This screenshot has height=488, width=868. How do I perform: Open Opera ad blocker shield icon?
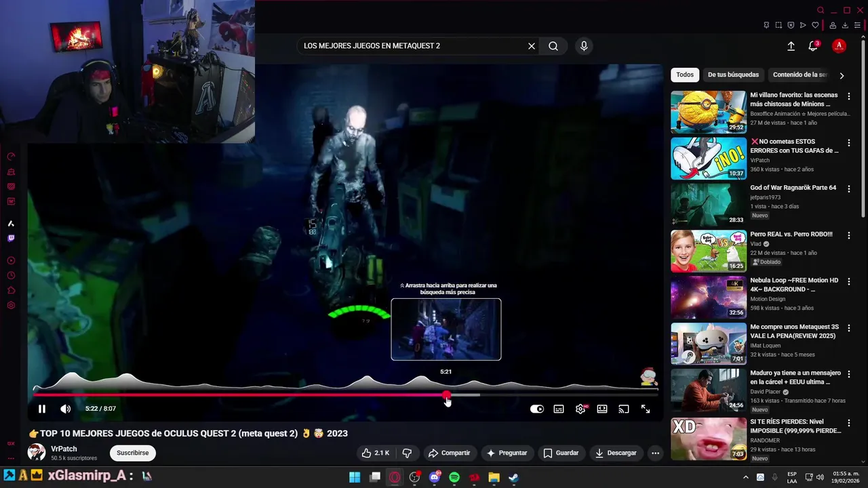tap(791, 25)
